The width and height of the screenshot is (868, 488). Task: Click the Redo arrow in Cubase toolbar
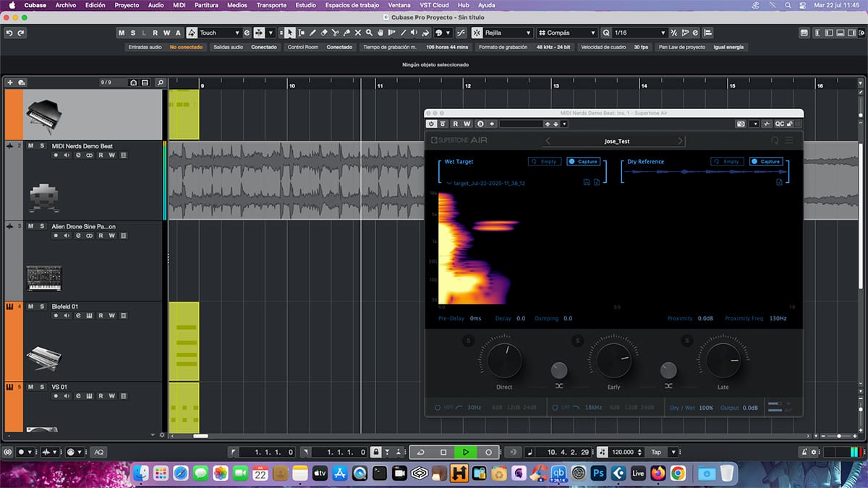click(21, 33)
